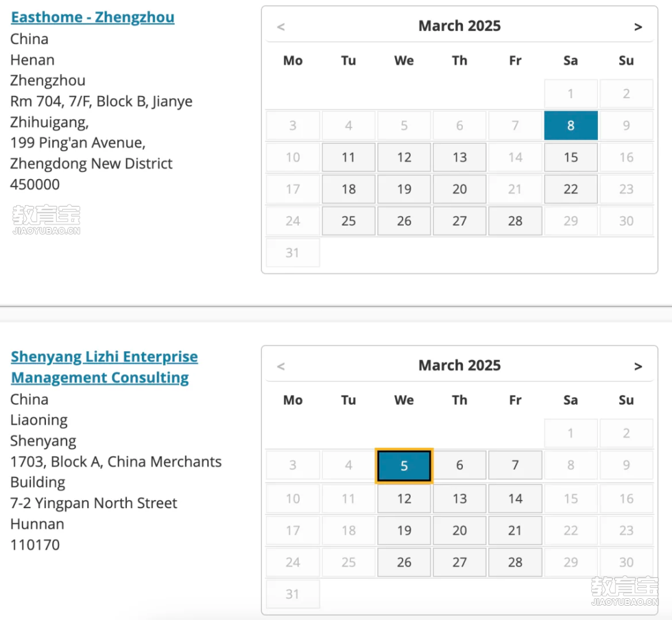The image size is (672, 620).
Task: Pick March 19 in Shenyang calendar
Action: click(404, 530)
